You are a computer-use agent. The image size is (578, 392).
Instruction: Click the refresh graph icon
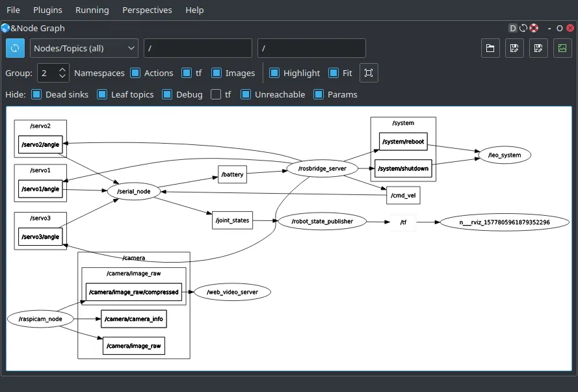[x=14, y=48]
